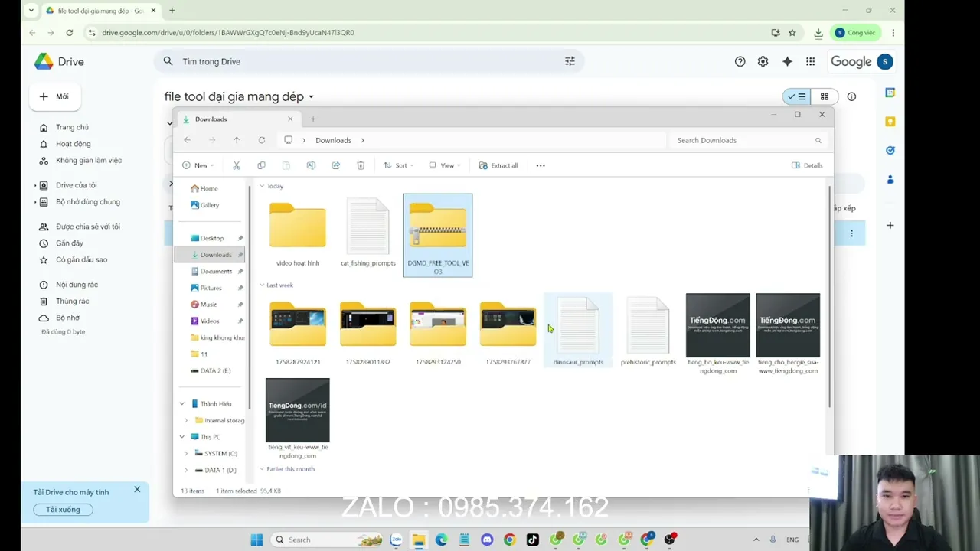Click the Refresh icon in Explorer navigation
980x551 pixels.
262,140
